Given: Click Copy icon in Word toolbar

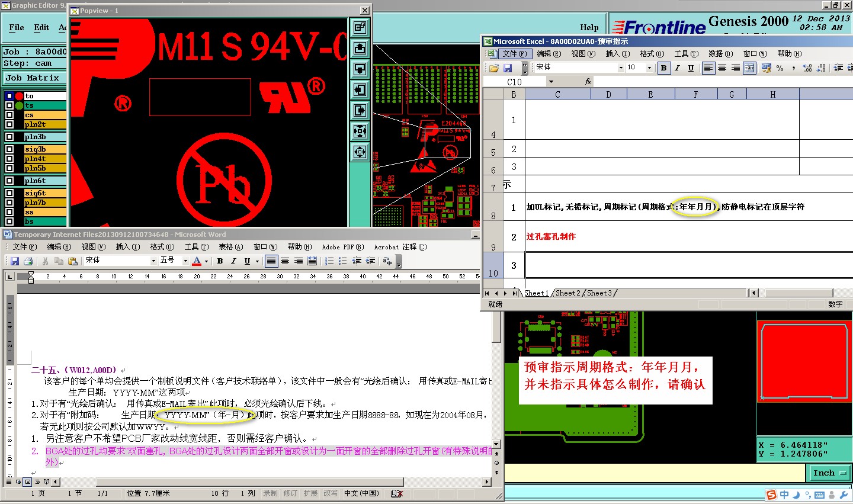Looking at the screenshot, I should 59,261.
